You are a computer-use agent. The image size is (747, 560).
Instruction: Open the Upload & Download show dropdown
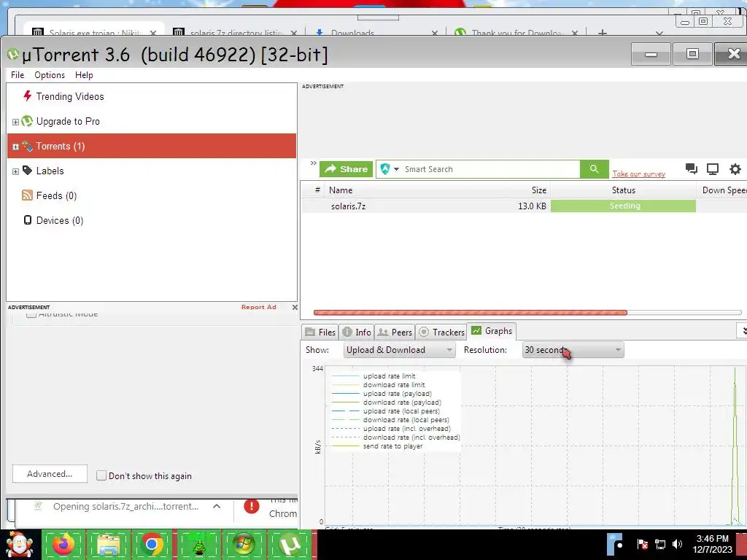(399, 350)
